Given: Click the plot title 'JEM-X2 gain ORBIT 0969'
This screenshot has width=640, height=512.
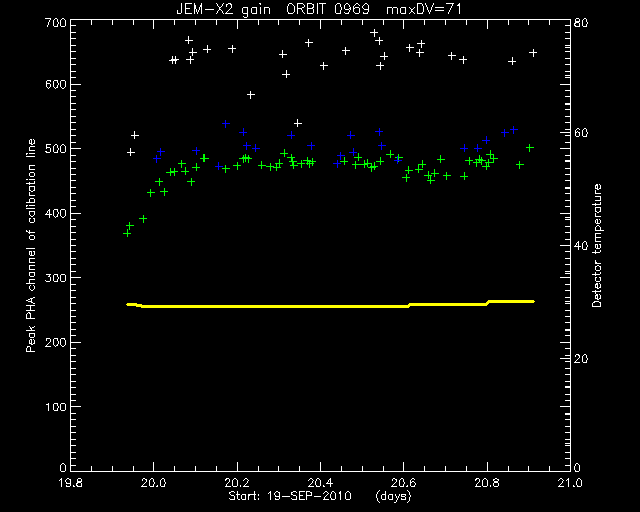Looking at the screenshot, I should [273, 9].
